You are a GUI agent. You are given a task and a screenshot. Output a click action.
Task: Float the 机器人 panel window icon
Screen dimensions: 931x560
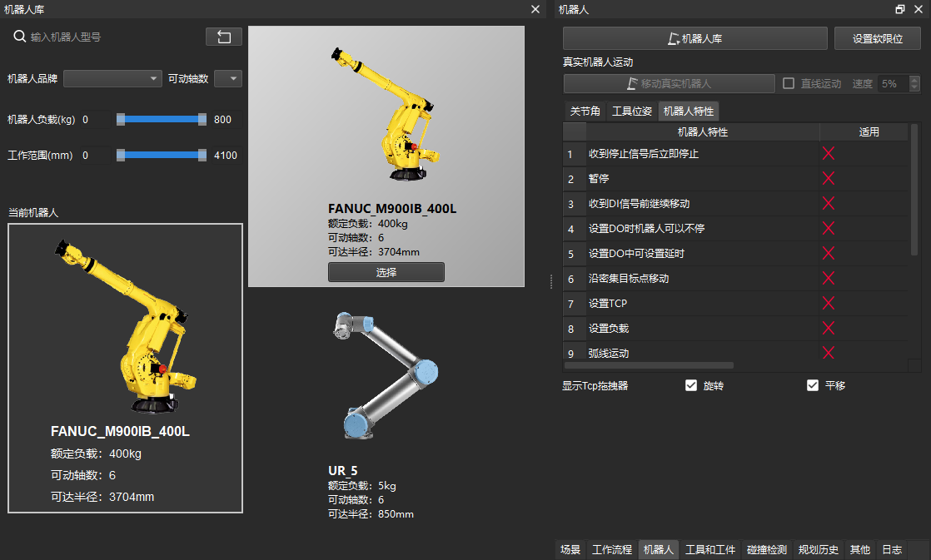[x=900, y=9]
